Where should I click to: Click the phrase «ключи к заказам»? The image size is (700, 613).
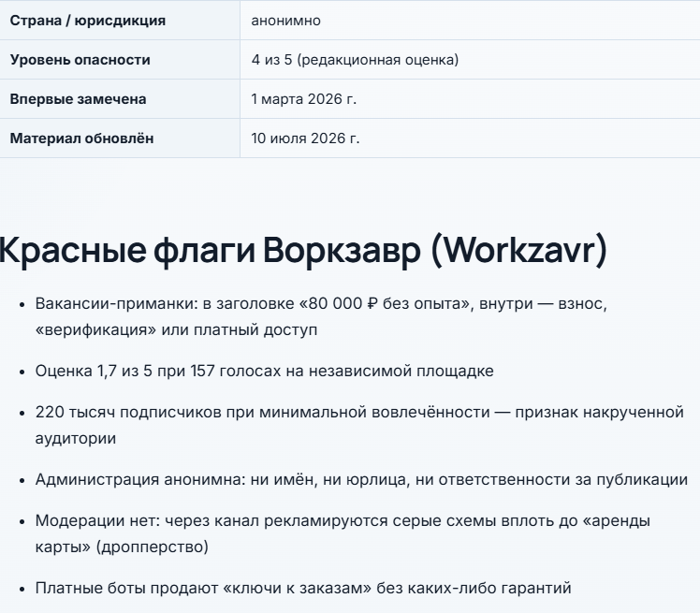pyautogui.click(x=297, y=588)
